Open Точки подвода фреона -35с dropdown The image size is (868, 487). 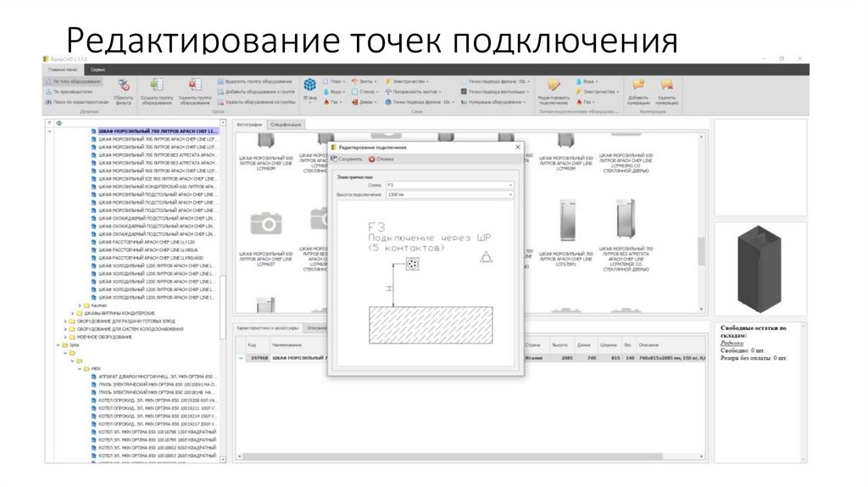(x=495, y=81)
